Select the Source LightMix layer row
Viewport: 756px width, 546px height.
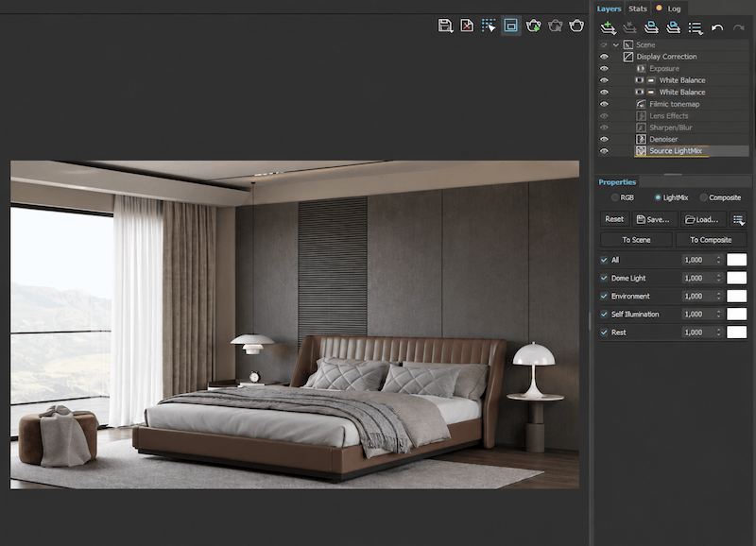tap(674, 151)
